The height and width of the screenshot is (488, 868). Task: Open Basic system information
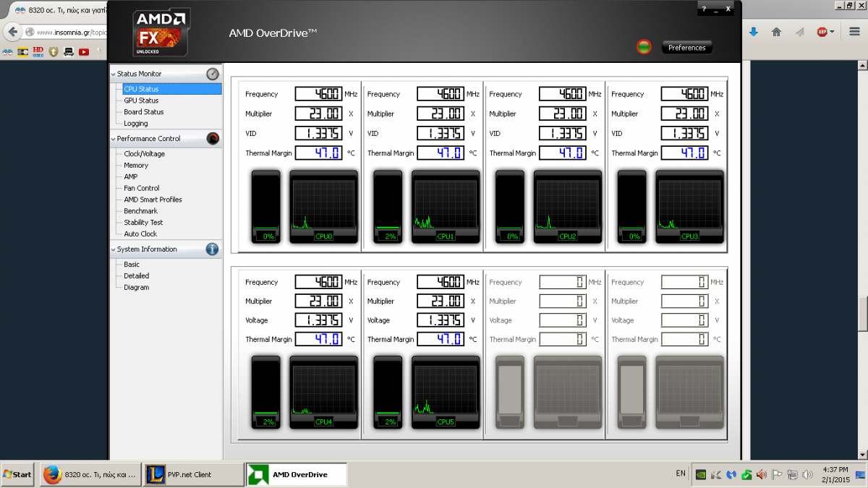132,265
